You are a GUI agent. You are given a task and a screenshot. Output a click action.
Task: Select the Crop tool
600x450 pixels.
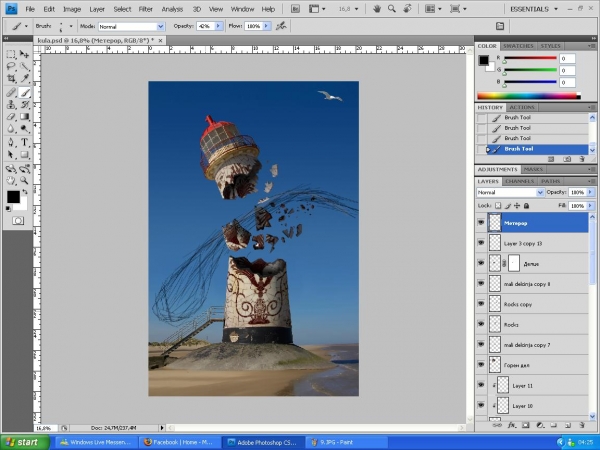pyautogui.click(x=11, y=78)
